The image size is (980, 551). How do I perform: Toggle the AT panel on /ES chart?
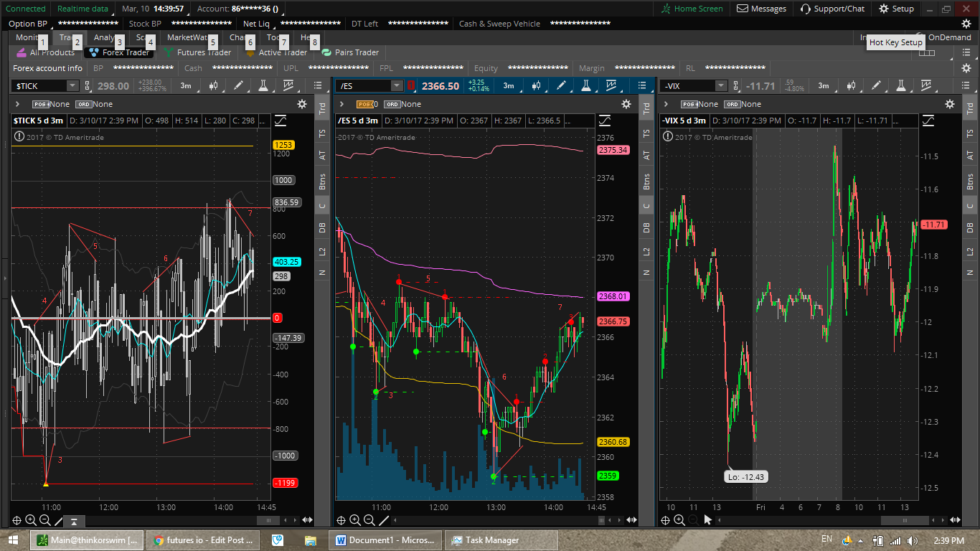[646, 155]
